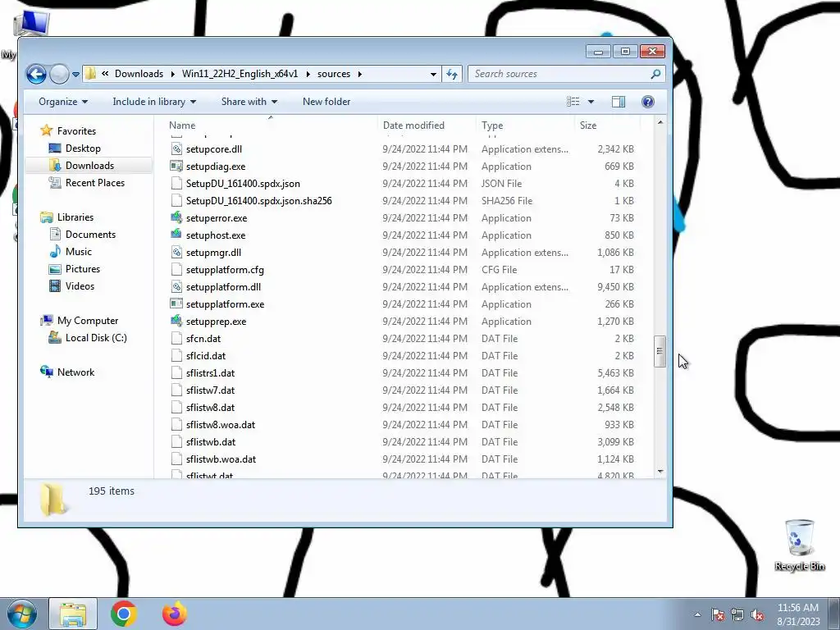The width and height of the screenshot is (840, 630).
Task: Select the sflistwb.dat file name
Action: pos(211,442)
